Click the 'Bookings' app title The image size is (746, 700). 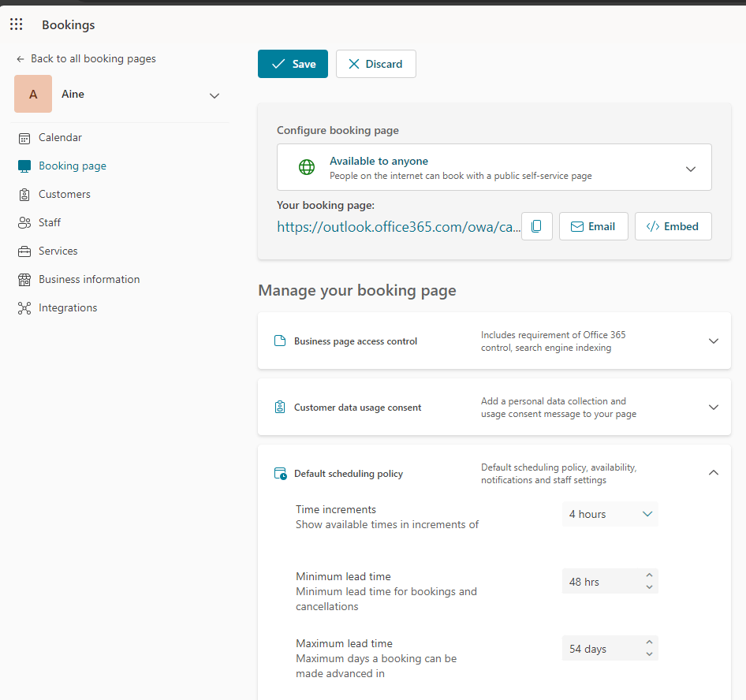pos(68,24)
